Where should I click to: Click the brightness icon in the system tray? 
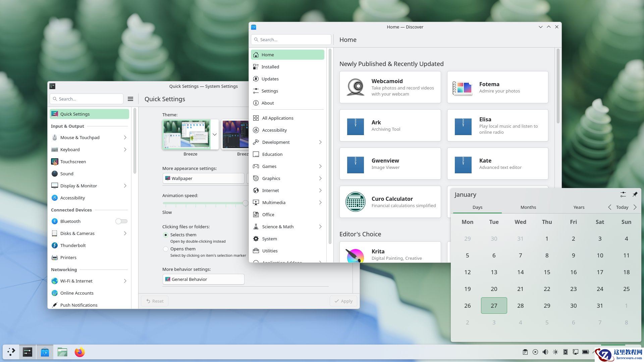pos(555,352)
